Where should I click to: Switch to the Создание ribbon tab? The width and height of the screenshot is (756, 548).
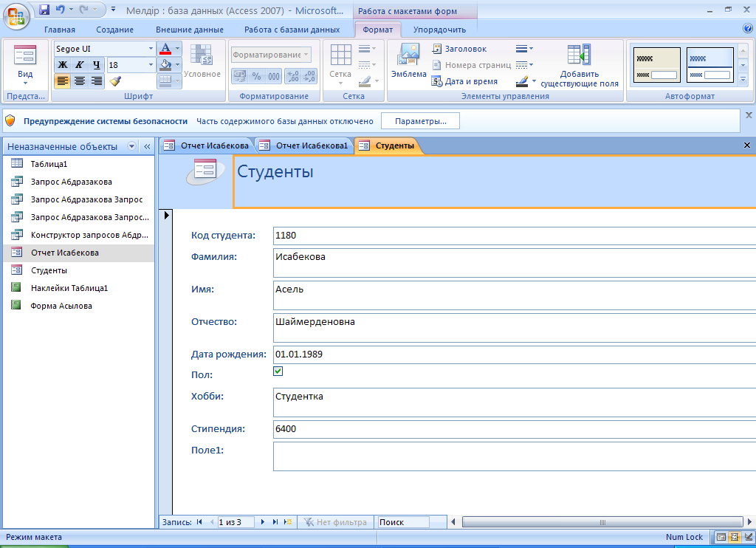(114, 30)
